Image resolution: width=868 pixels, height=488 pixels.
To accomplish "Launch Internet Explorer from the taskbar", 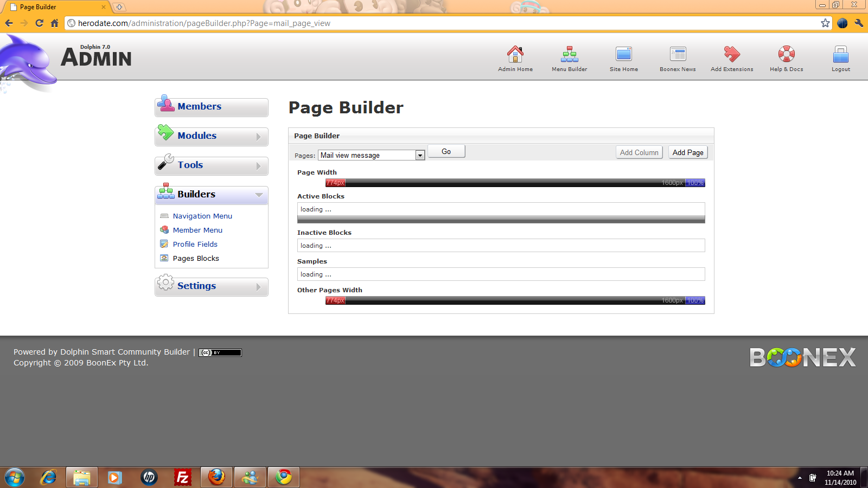I will (x=49, y=477).
